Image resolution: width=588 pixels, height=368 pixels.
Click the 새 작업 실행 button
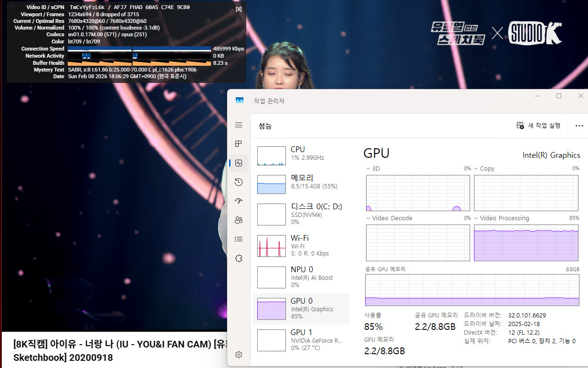point(539,125)
